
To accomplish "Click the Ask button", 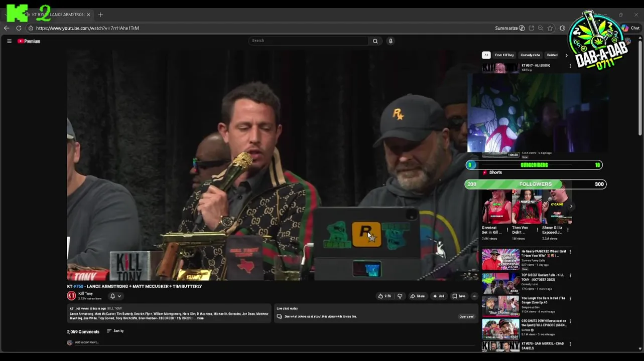I will click(439, 296).
